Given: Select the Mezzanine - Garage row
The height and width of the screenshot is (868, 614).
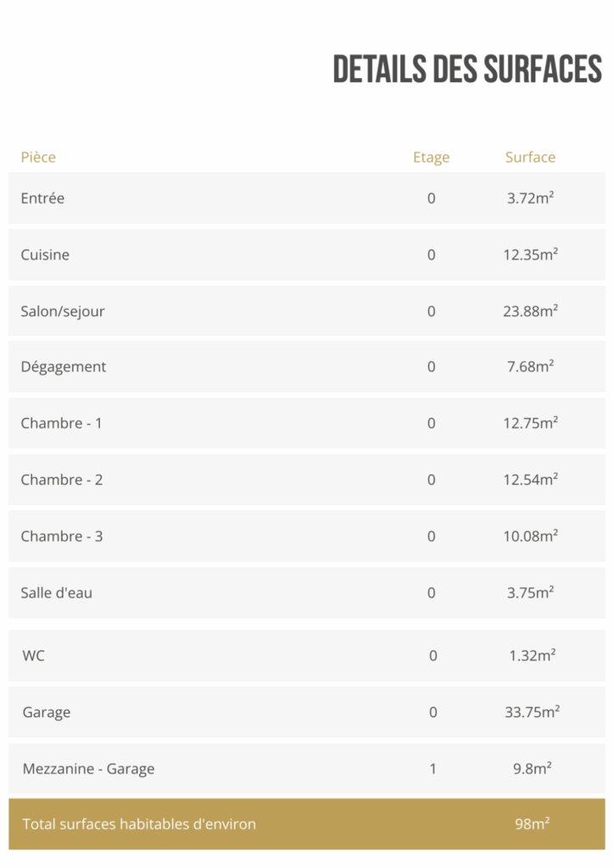Looking at the screenshot, I should pos(307,768).
